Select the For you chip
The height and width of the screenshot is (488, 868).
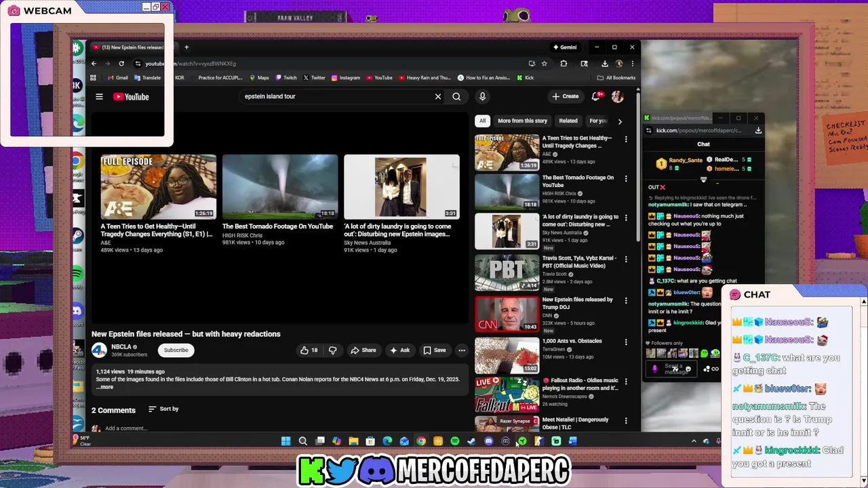coord(597,121)
